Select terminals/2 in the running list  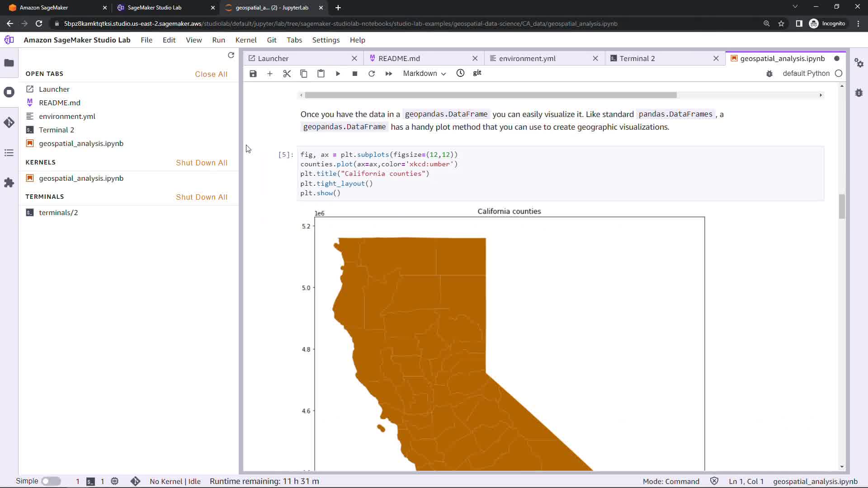click(58, 212)
